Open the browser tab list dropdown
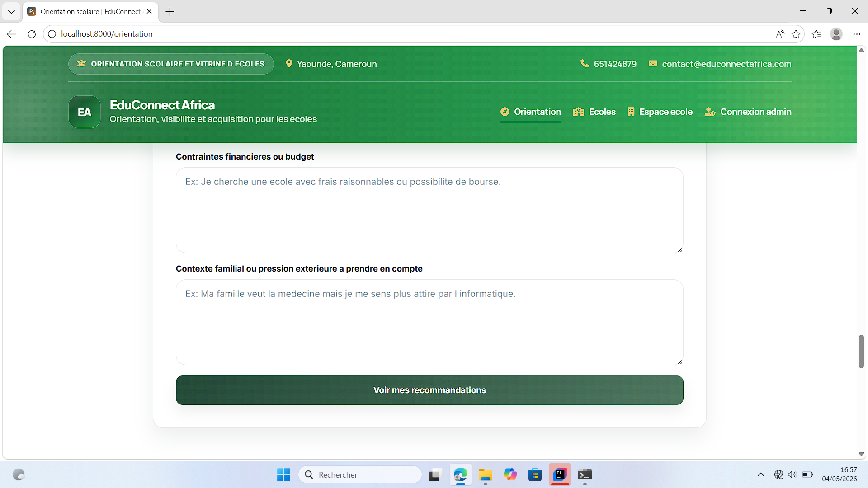The height and width of the screenshot is (488, 868). click(12, 11)
